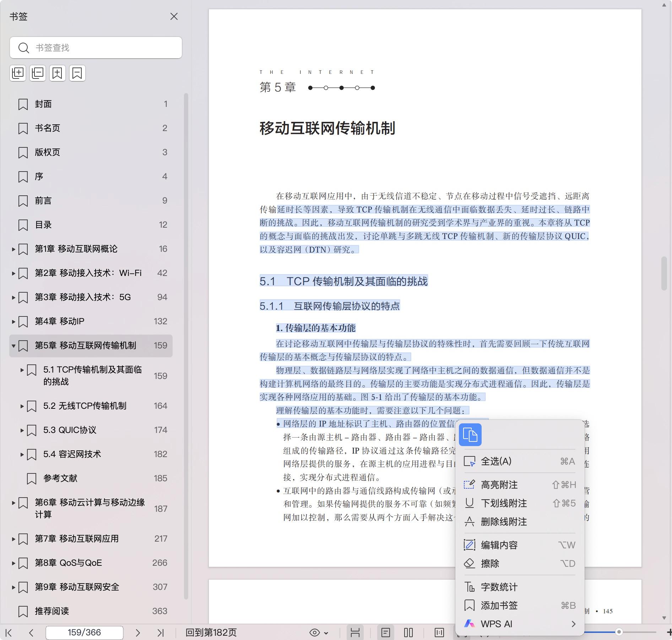
Task: Click 回到第182页 in the status bar
Action: pyautogui.click(x=211, y=633)
